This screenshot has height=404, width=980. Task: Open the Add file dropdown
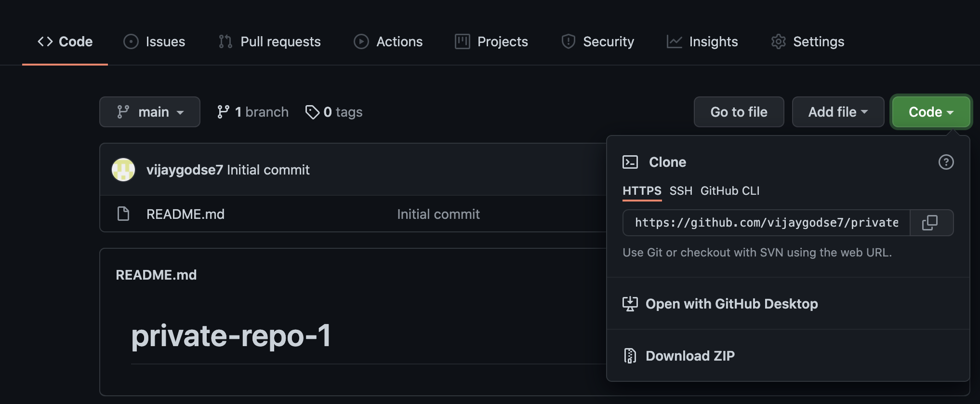point(838,112)
